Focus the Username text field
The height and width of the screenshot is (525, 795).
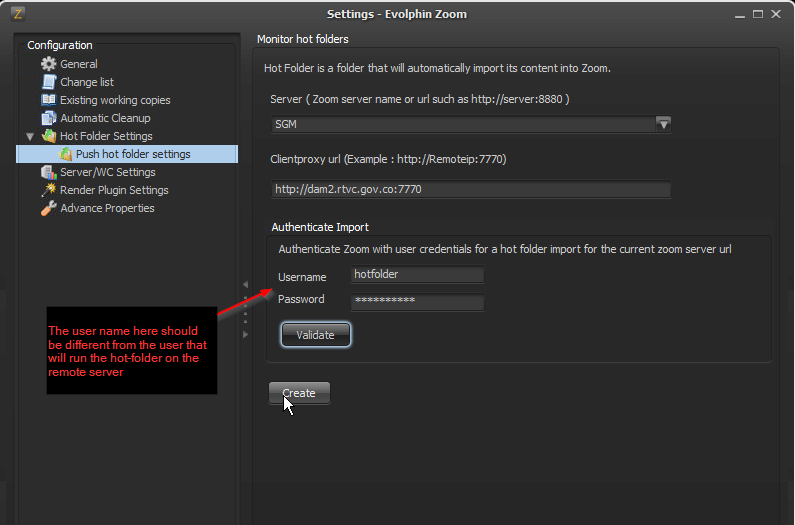(x=417, y=275)
